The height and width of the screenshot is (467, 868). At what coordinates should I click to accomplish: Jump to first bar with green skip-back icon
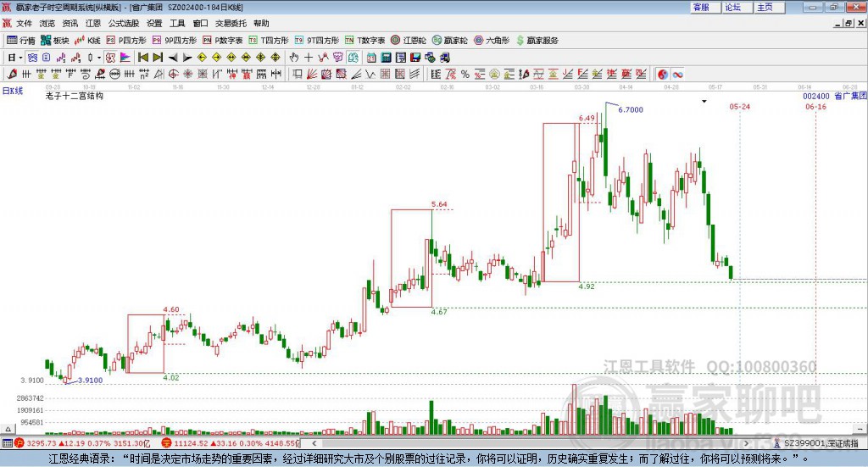click(x=142, y=58)
